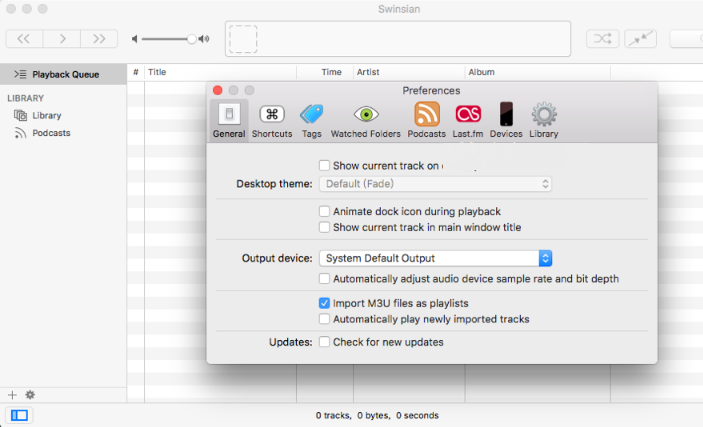The height and width of the screenshot is (427, 703).
Task: Open the Desktop theme dropdown
Action: click(435, 184)
